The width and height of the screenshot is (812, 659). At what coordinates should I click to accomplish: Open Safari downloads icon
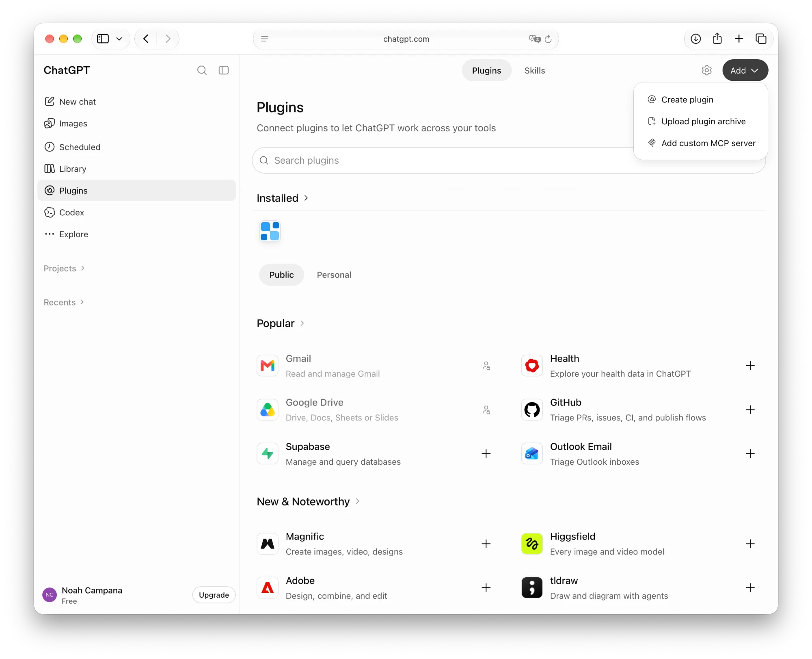point(695,39)
